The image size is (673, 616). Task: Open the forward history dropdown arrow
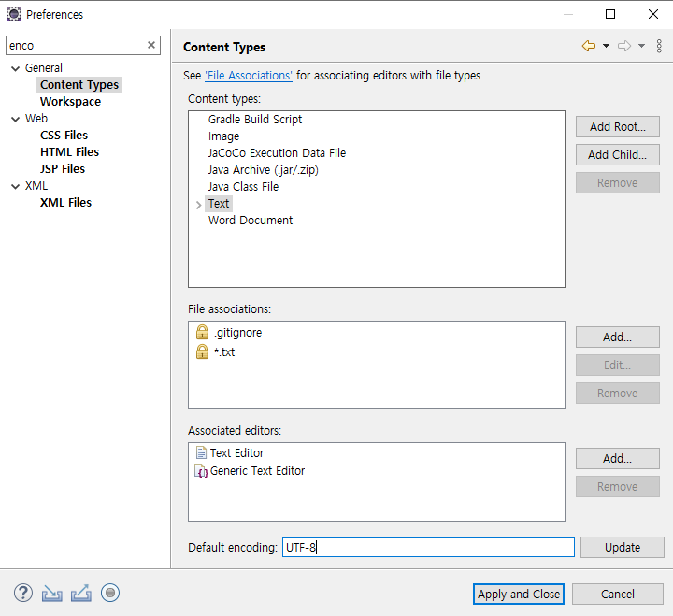coord(641,46)
